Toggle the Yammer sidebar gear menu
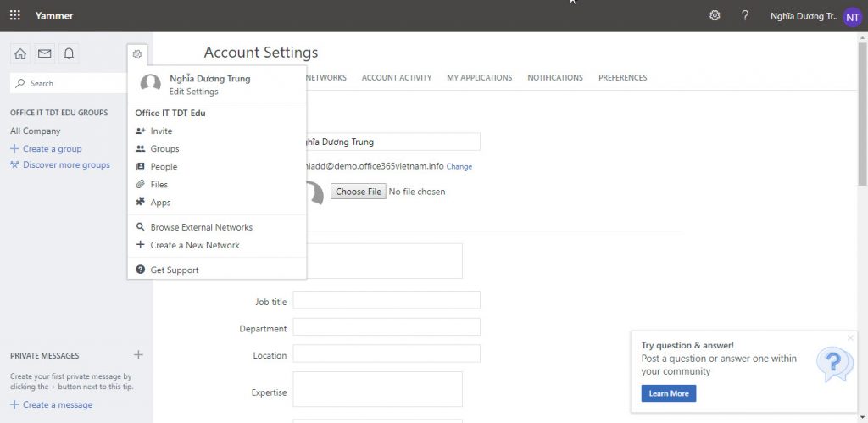 point(137,54)
